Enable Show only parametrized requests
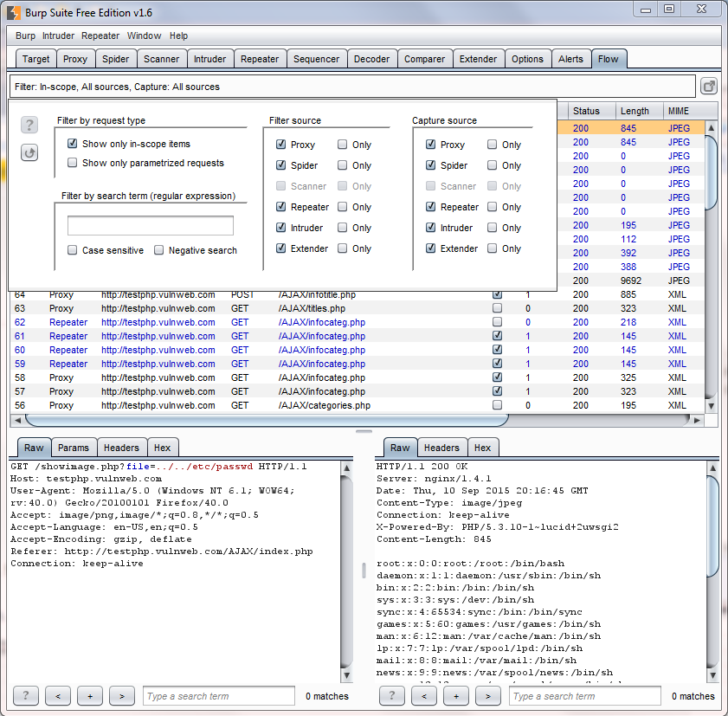The image size is (728, 716). pyautogui.click(x=72, y=163)
